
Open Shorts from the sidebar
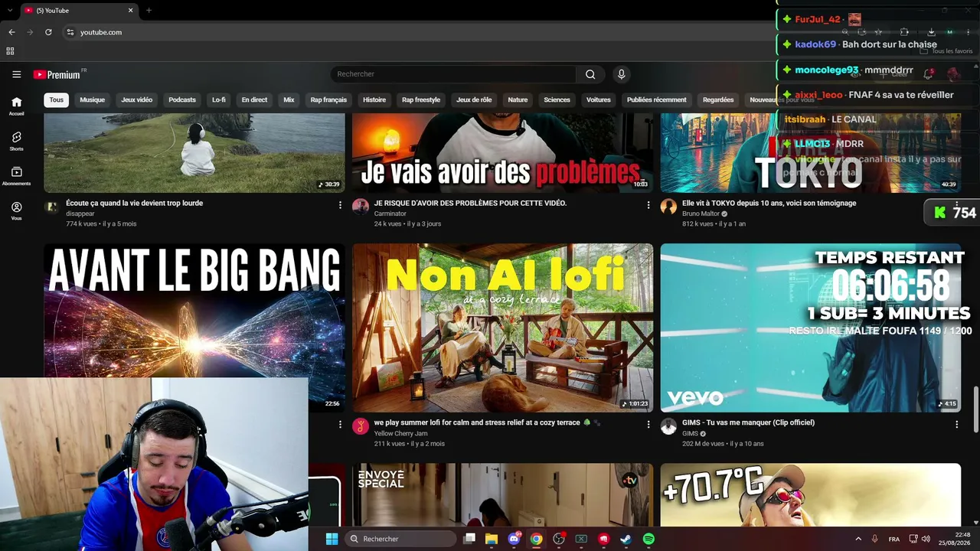(x=16, y=142)
